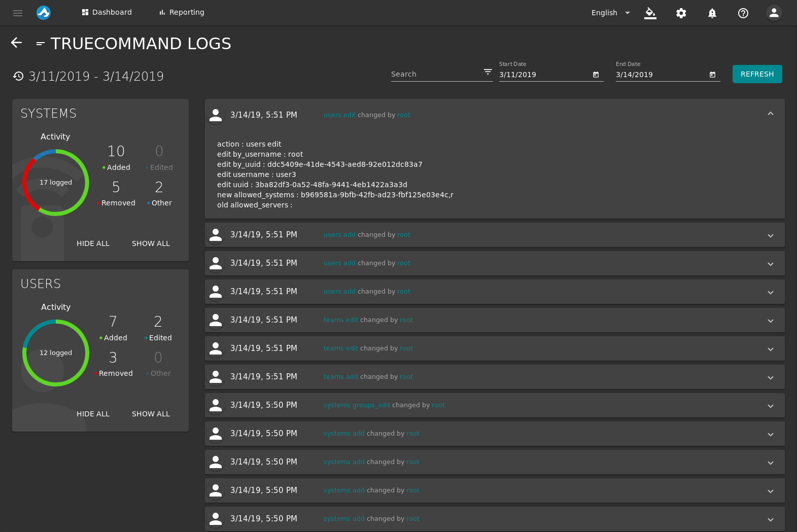This screenshot has height=532, width=797.
Task: Toggle Users Edited filter showing 2
Action: 158,328
